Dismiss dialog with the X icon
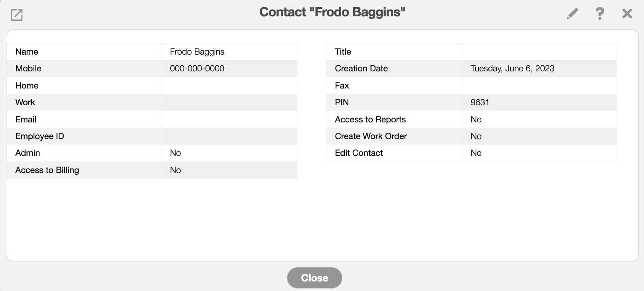Screen dimensions: 644x291 (x=627, y=14)
